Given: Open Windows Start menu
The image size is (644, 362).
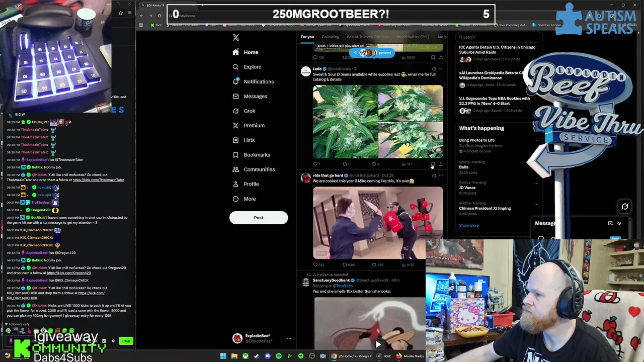Looking at the screenshot, I should pyautogui.click(x=223, y=356).
